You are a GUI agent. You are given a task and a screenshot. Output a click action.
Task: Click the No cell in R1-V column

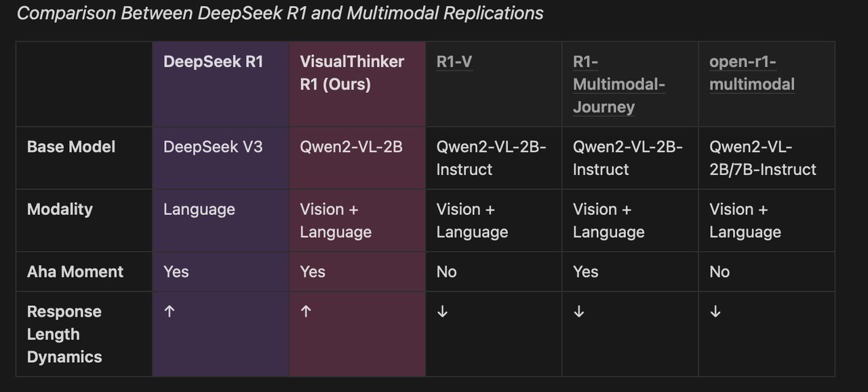[x=447, y=272]
